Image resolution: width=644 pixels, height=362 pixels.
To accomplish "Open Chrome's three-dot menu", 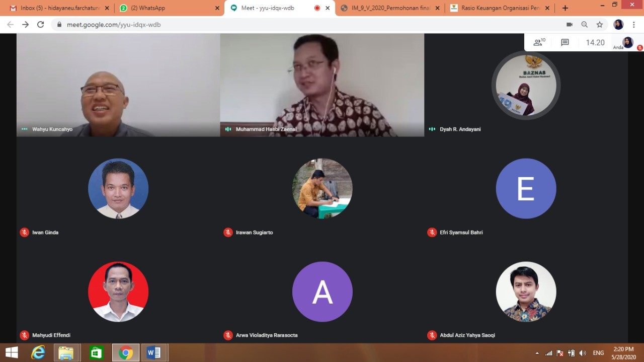I will [x=634, y=25].
